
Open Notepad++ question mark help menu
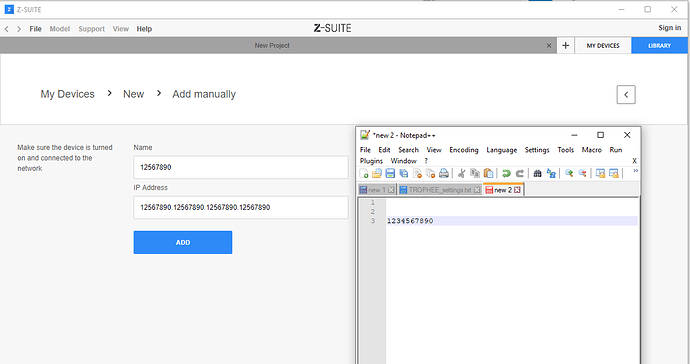426,161
